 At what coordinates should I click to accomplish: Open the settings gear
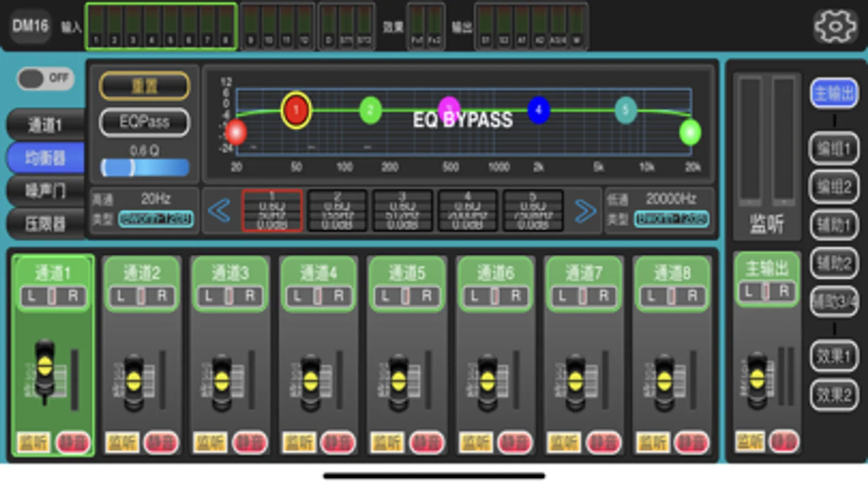[x=835, y=26]
